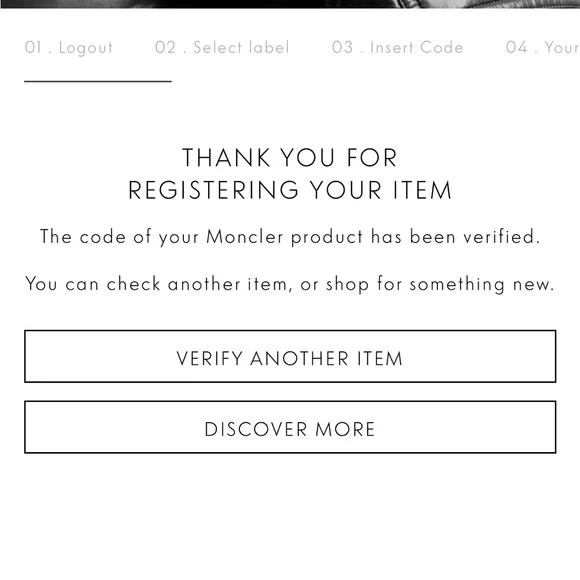Screen dimensions: 580x580
Task: Go to the 01 Logout step
Action: [x=69, y=48]
